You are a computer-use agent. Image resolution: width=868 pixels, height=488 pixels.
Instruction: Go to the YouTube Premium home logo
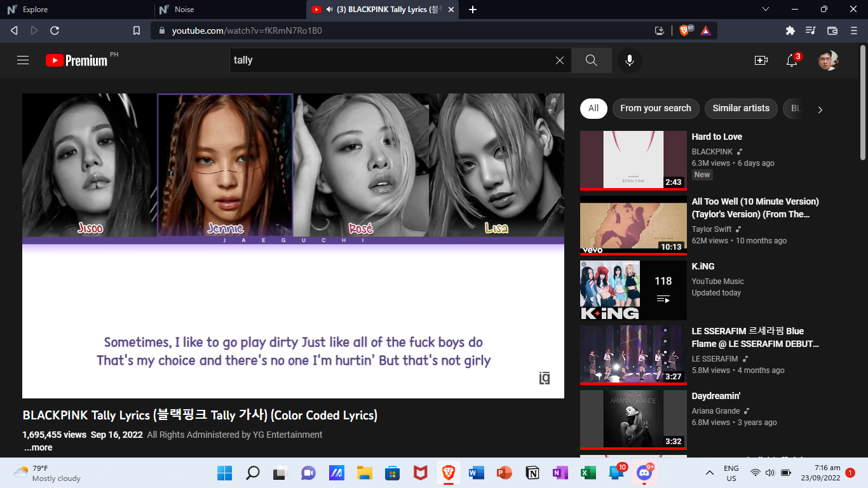point(77,60)
